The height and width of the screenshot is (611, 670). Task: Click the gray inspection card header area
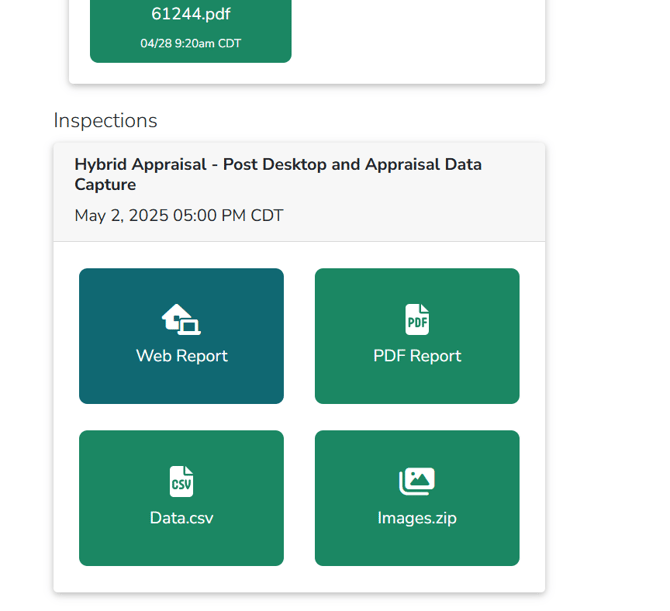click(x=420, y=217)
